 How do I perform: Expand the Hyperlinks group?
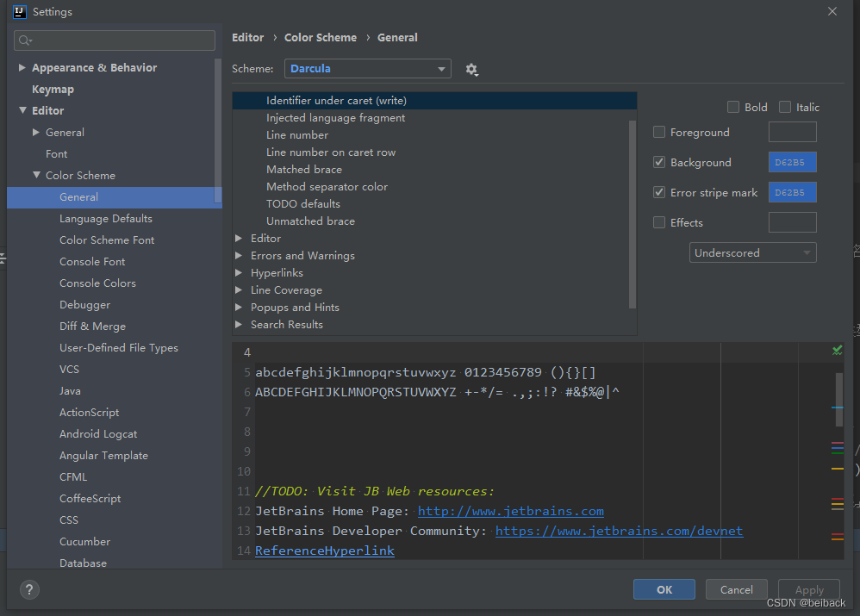click(x=239, y=272)
